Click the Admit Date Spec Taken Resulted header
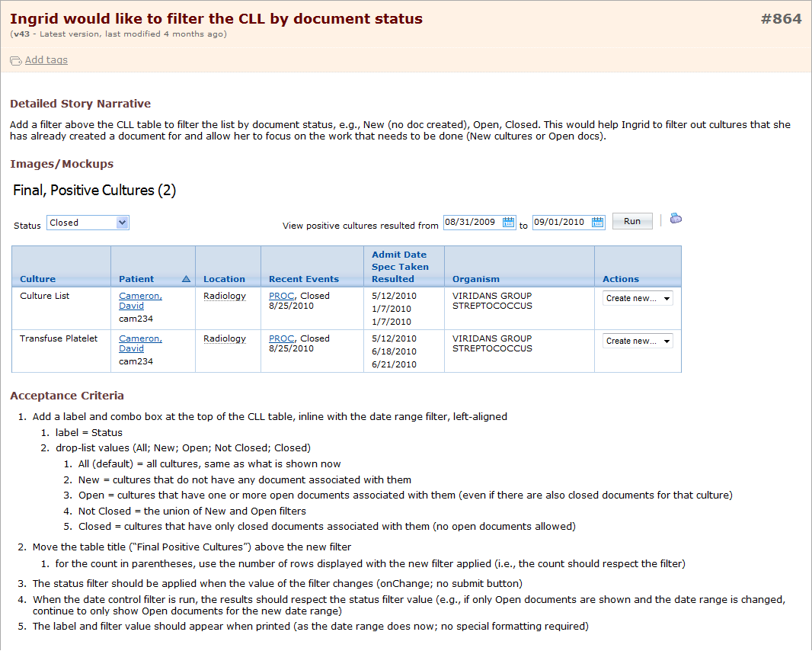The image size is (812, 651). pos(400,267)
